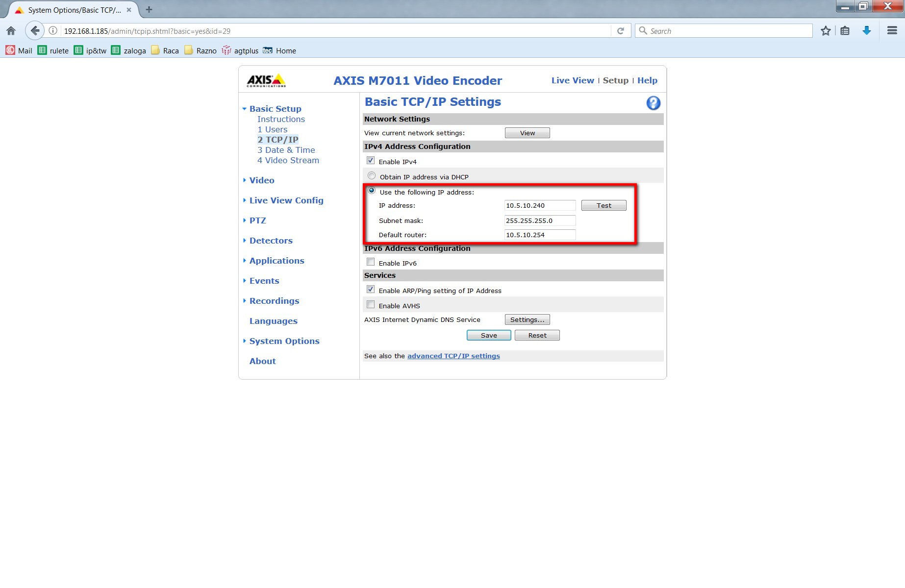Toggle the Enable IPv6 checkbox
905x588 pixels.
click(x=371, y=262)
